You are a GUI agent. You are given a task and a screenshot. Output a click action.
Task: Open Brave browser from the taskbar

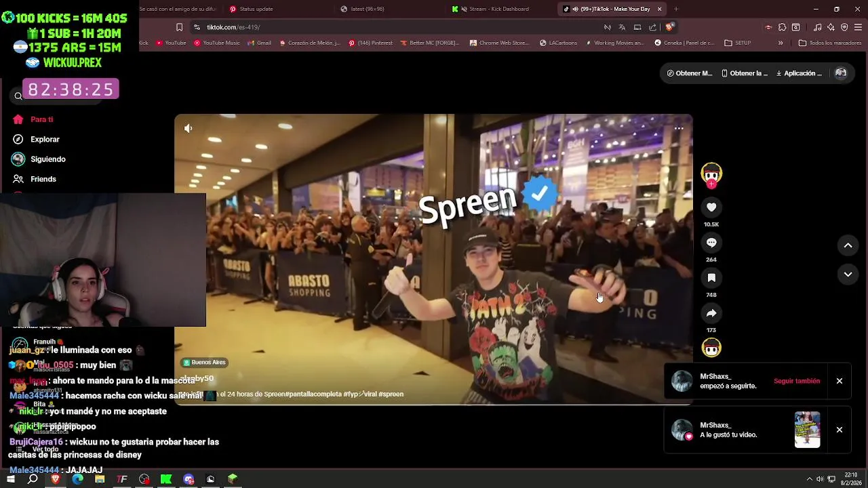tap(56, 479)
